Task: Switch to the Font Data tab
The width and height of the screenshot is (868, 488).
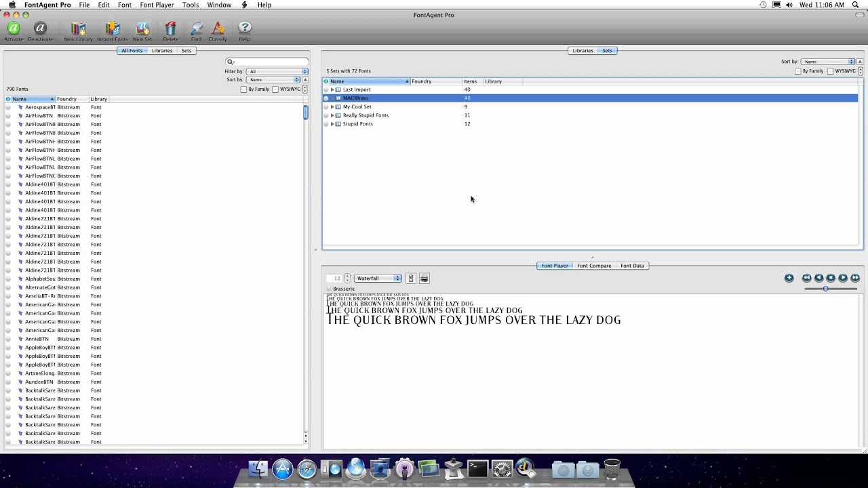Action: 632,266
